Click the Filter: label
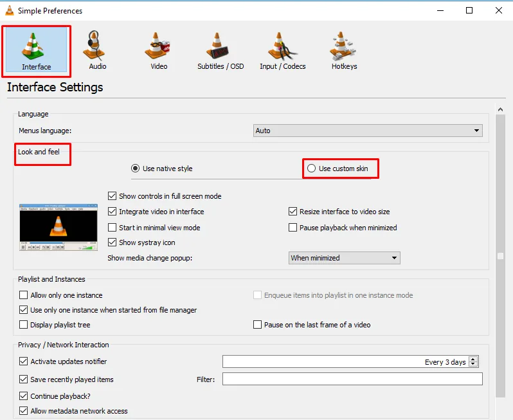The height and width of the screenshot is (420, 513). click(206, 379)
